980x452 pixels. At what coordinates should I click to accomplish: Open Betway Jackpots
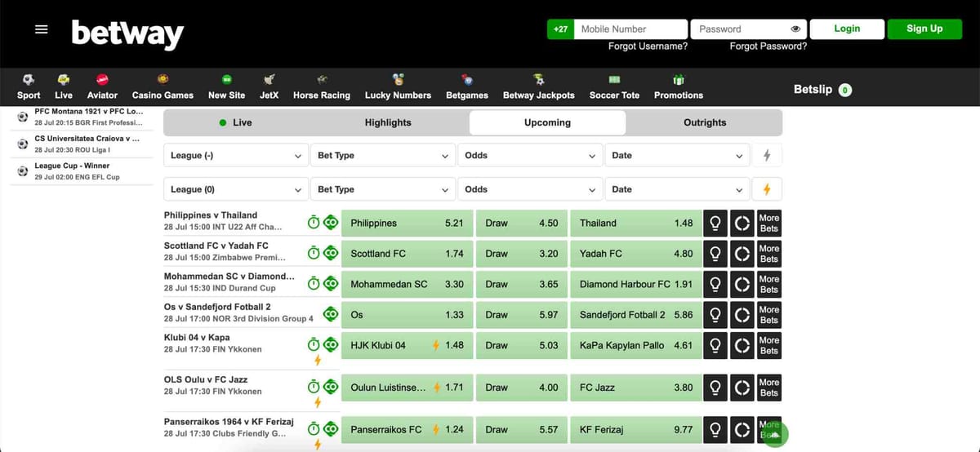[x=538, y=87]
